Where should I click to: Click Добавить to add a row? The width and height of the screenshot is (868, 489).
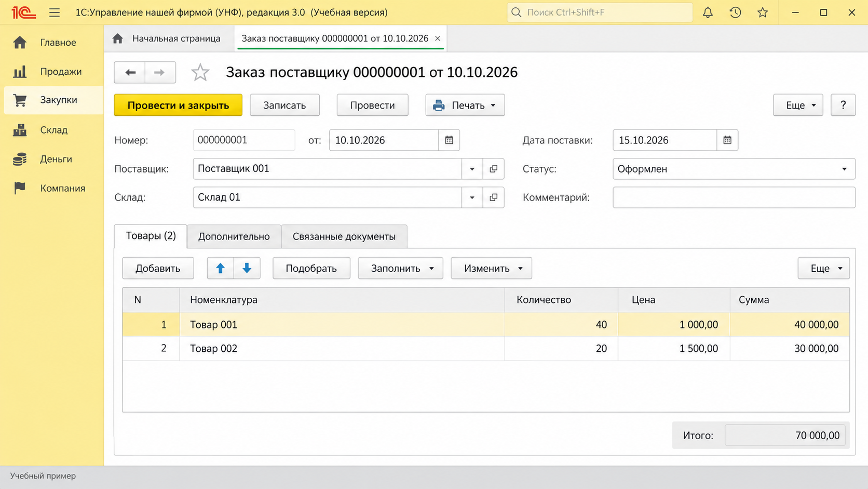158,268
